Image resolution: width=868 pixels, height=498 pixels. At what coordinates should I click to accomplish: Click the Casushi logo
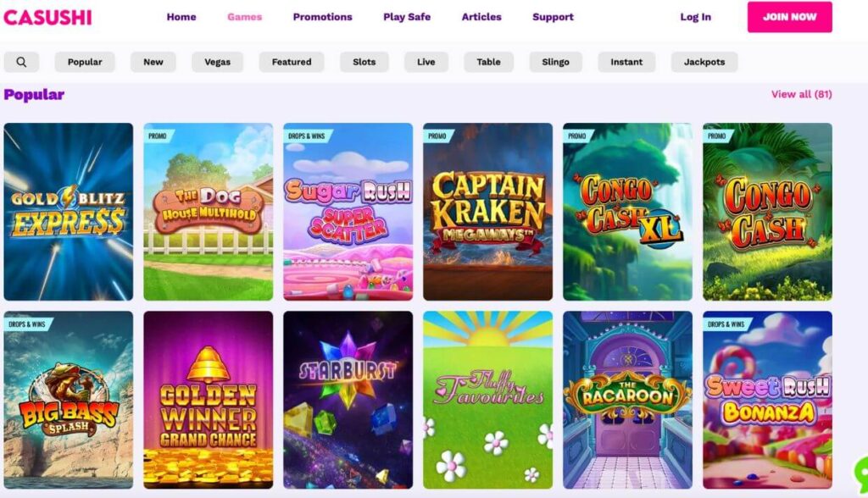[47, 17]
